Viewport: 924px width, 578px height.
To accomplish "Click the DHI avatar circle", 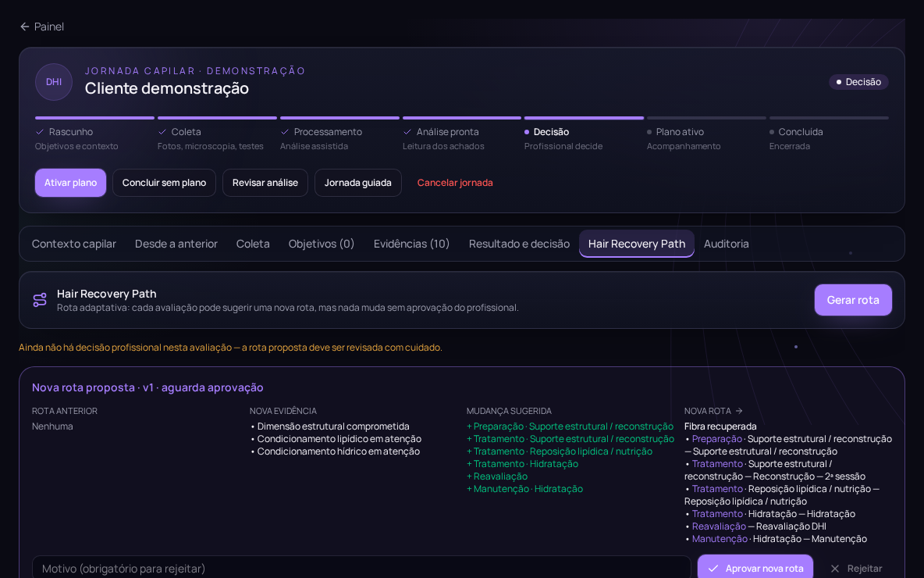I will [54, 82].
